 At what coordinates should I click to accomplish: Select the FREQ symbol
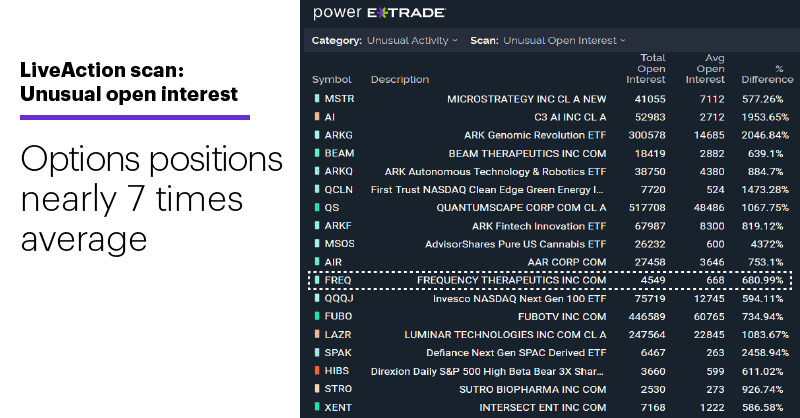click(338, 280)
